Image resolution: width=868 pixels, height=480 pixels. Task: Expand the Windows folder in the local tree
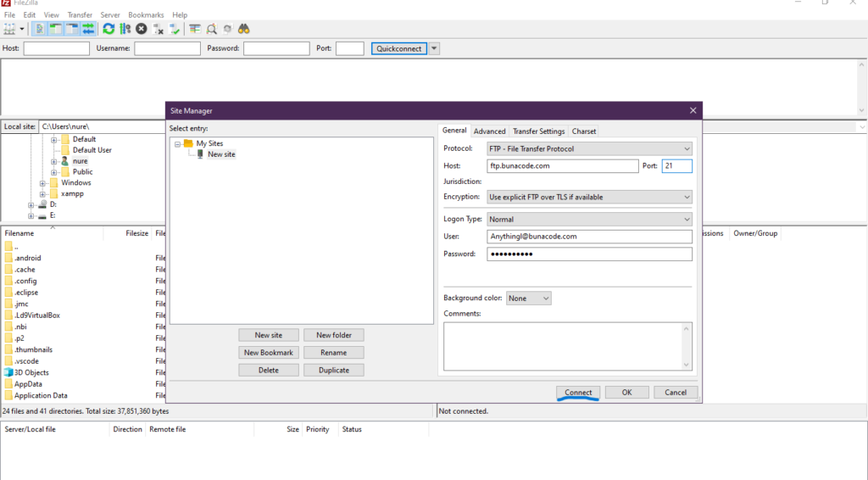pos(42,183)
